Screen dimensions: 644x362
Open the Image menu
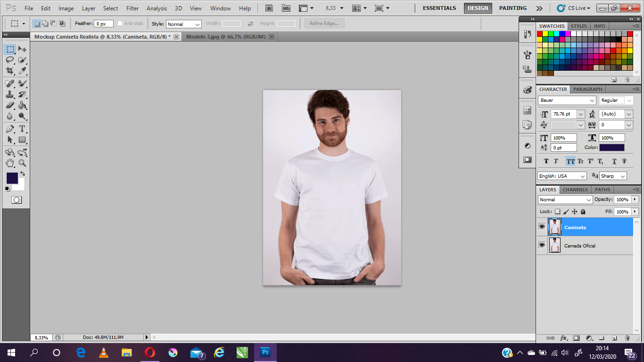coord(66,8)
